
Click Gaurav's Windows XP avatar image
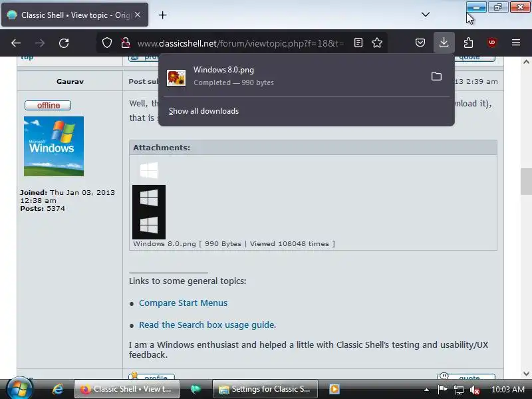click(54, 146)
